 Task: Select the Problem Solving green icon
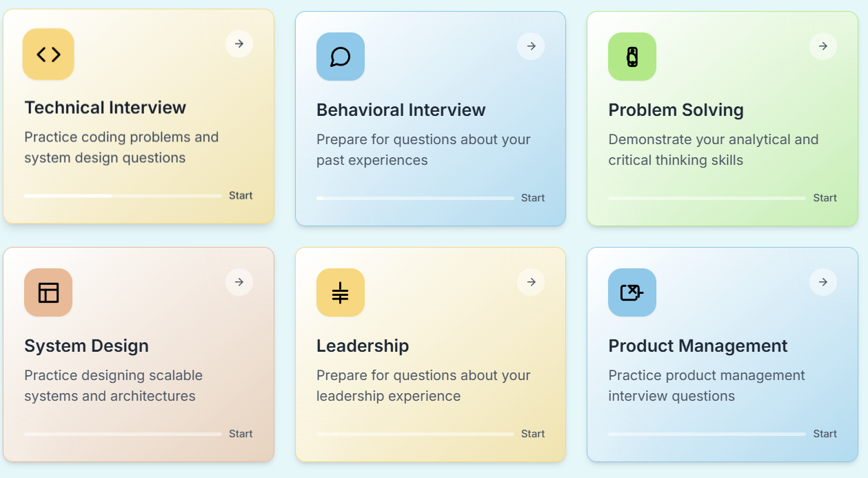coord(632,57)
